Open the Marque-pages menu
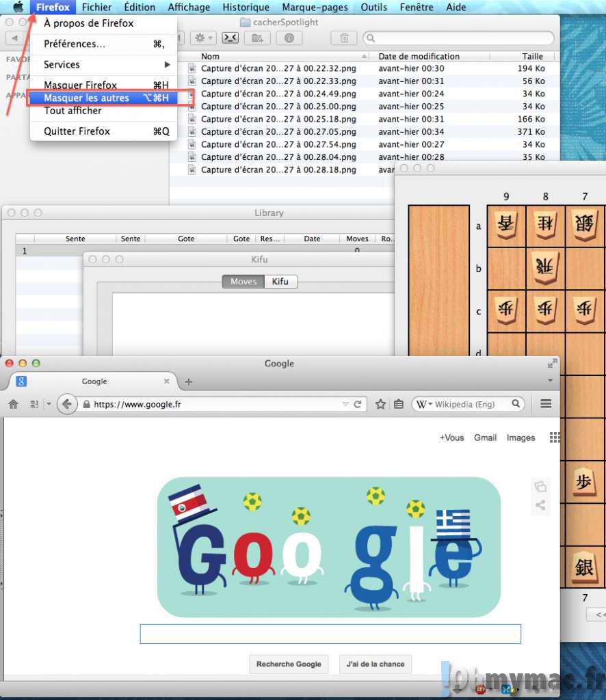The image size is (606, 700). (x=315, y=7)
